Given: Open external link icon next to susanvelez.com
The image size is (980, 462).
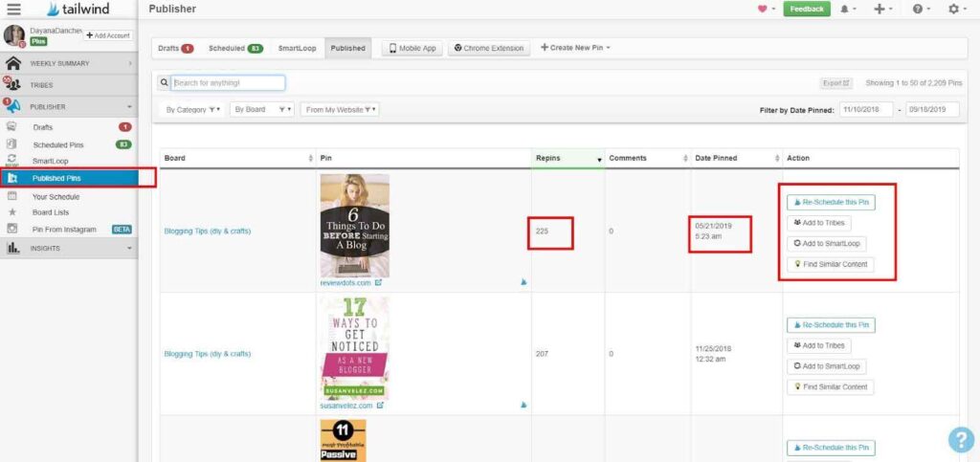Looking at the screenshot, I should pyautogui.click(x=379, y=406).
